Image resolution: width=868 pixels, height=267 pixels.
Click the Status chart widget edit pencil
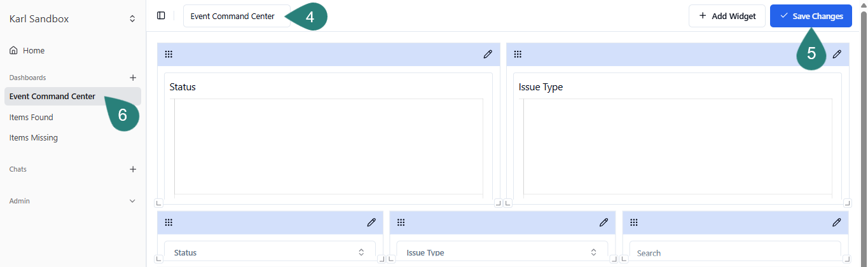pyautogui.click(x=488, y=55)
